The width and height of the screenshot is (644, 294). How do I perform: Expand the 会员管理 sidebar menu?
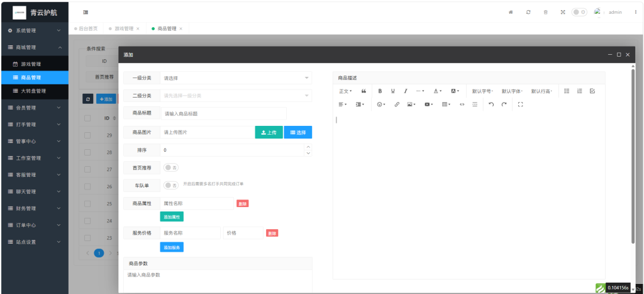[x=34, y=108]
